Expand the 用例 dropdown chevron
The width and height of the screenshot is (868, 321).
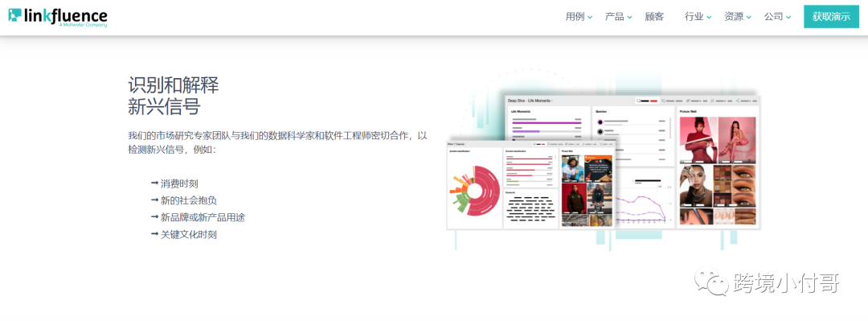pos(590,17)
